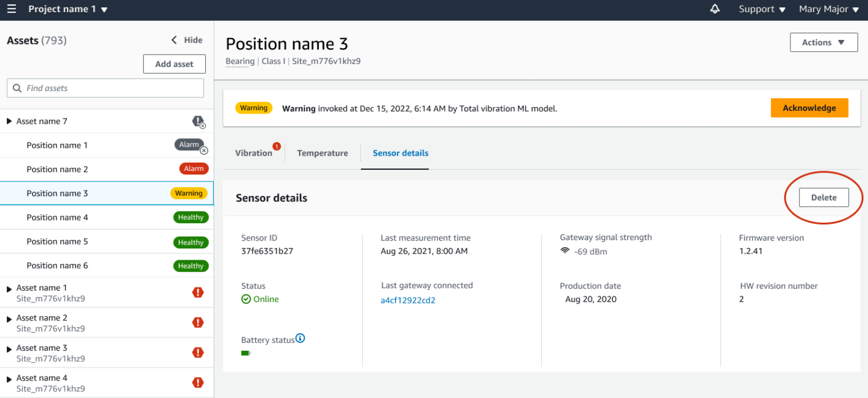Dismiss the alarm on Position name 1
The width and height of the screenshot is (868, 398).
click(x=204, y=150)
